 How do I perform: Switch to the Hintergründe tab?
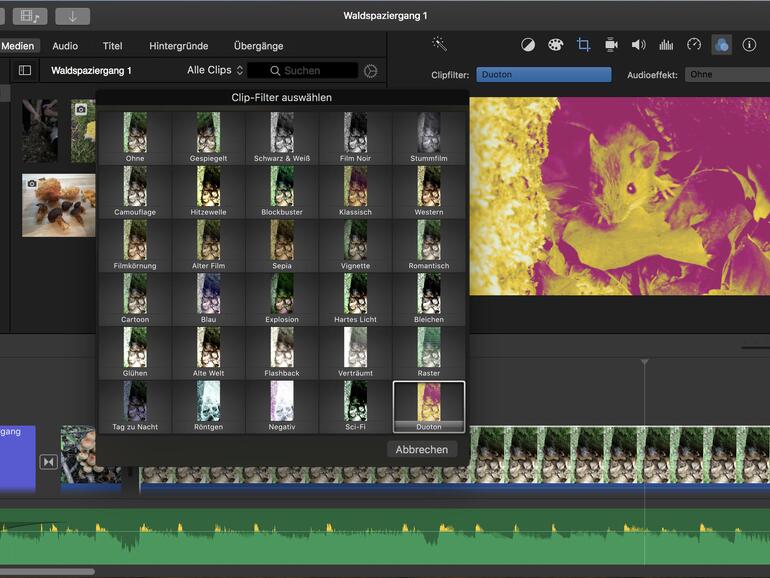[179, 46]
